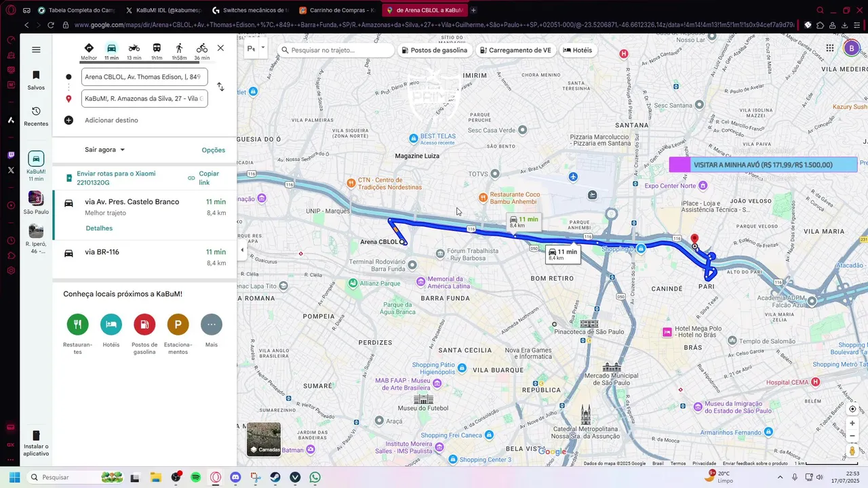Filter map by Carregamento de VE chip

(x=515, y=50)
